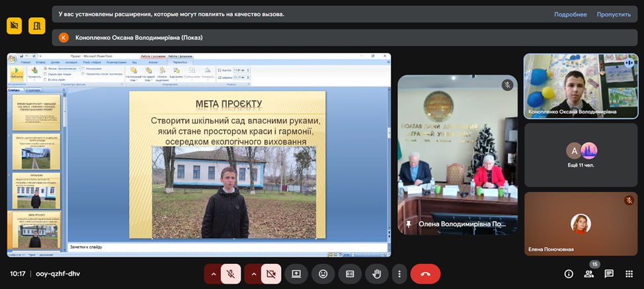Select Елена Поночовная video tile

581,224
